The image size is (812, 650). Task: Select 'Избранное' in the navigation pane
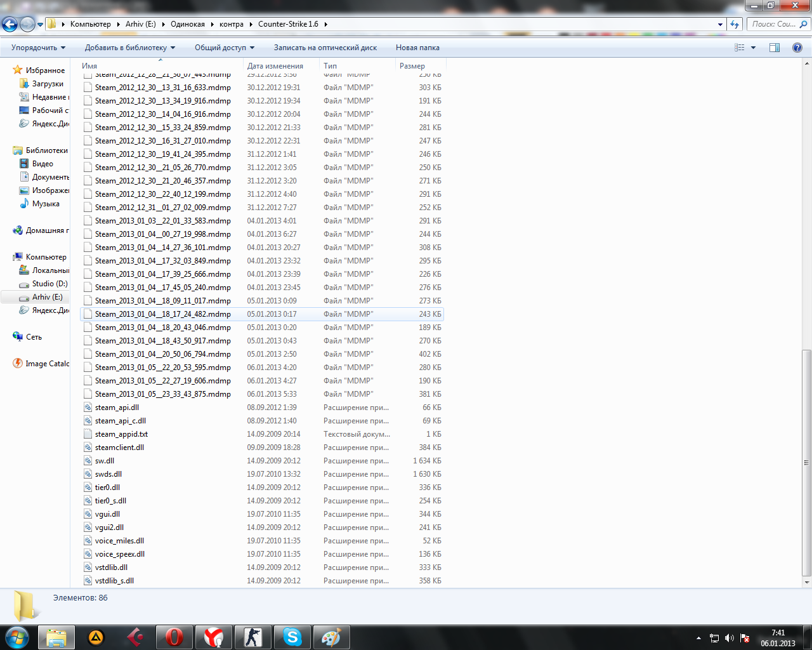[x=45, y=70]
